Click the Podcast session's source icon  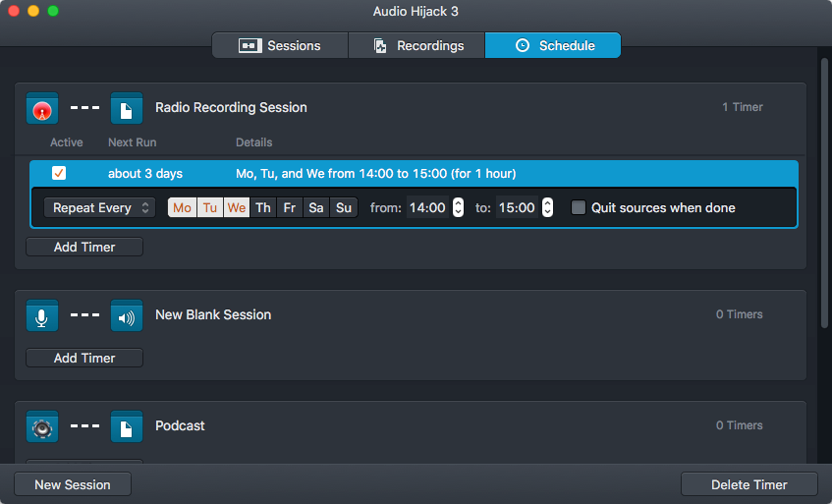tap(42, 426)
